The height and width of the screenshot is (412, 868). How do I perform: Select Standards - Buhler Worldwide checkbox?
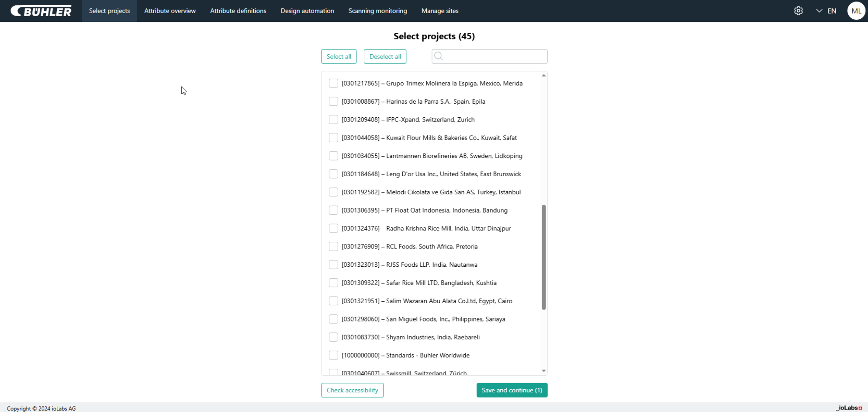click(x=333, y=356)
